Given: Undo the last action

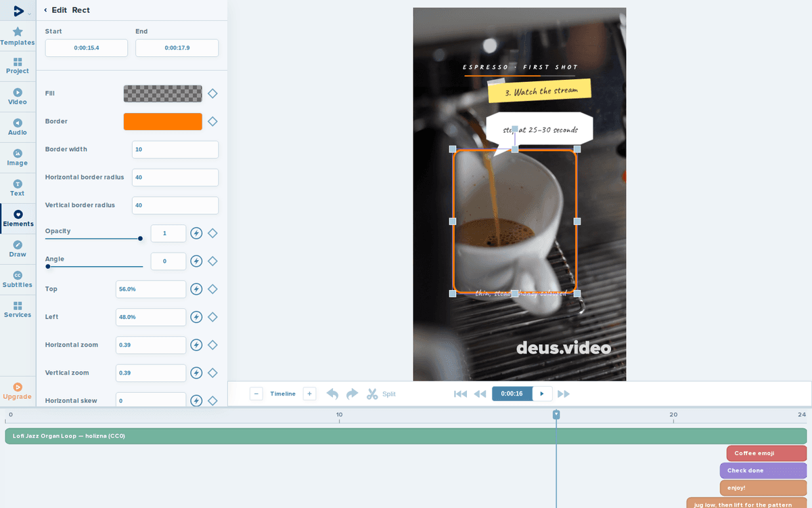Looking at the screenshot, I should pos(332,394).
